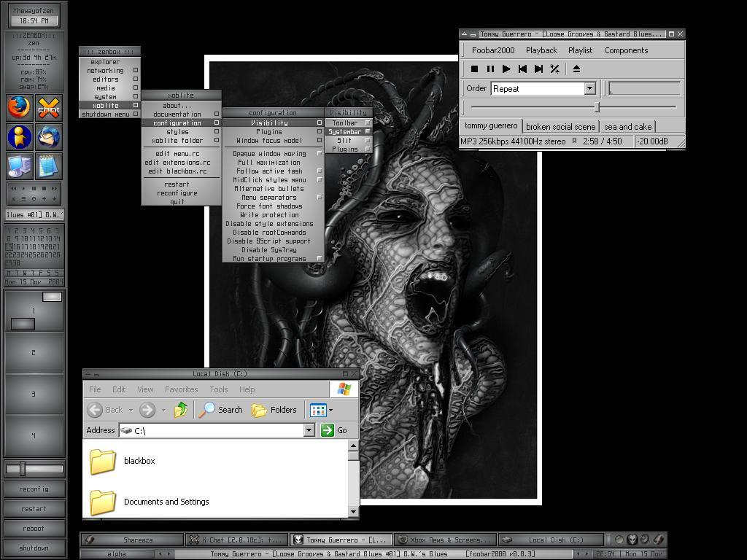
Task: Stop playback in foobar2000
Action: [x=474, y=69]
